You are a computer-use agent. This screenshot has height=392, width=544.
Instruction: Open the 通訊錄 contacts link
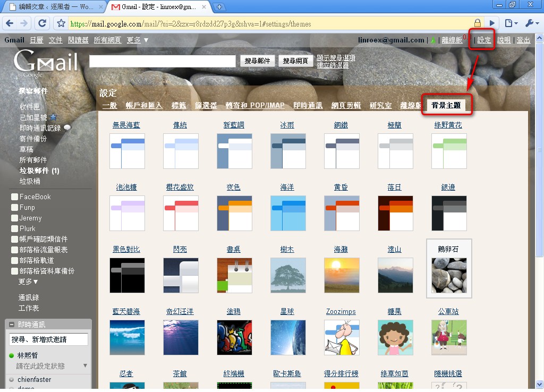pyautogui.click(x=29, y=297)
